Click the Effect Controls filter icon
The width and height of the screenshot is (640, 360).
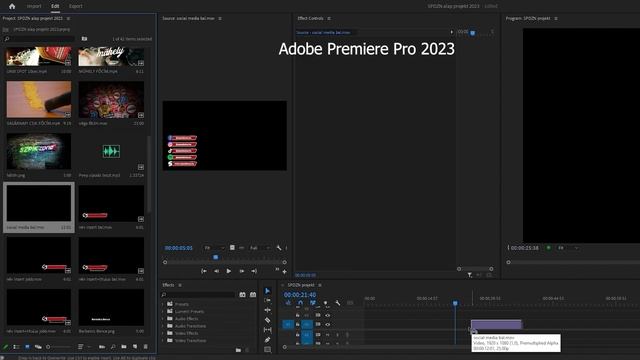click(469, 275)
